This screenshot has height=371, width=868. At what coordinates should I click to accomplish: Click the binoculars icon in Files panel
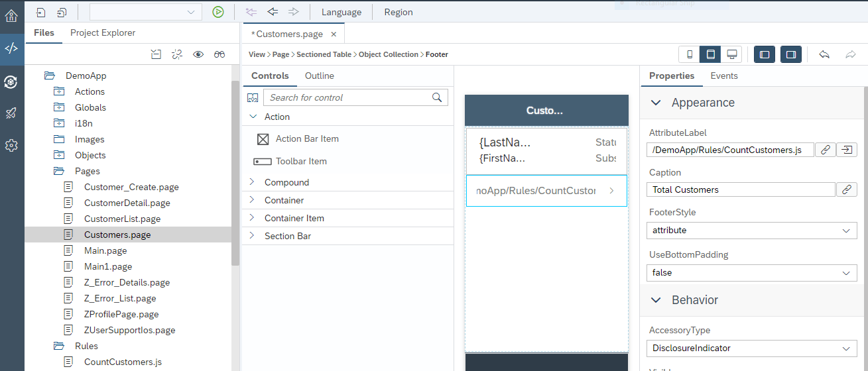[x=219, y=54]
